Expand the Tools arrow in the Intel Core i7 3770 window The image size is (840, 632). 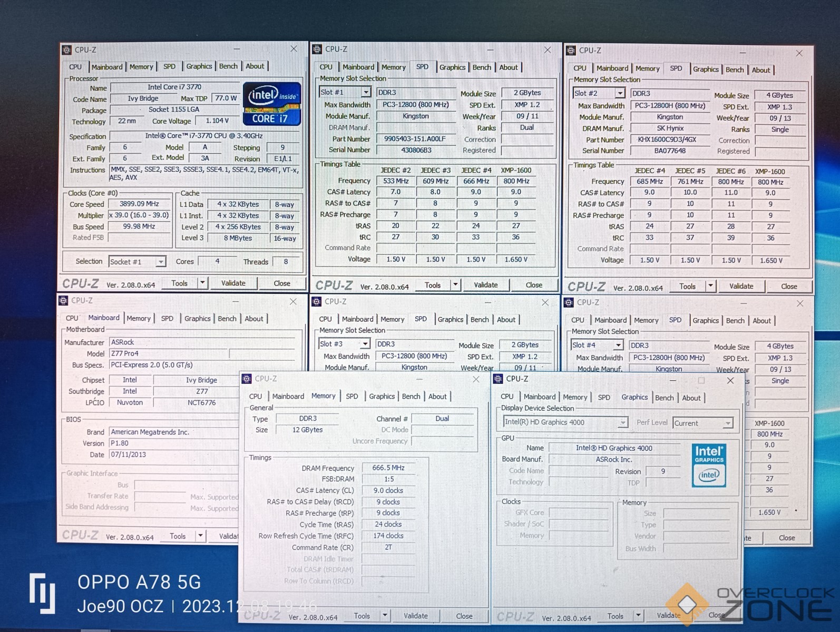pos(202,283)
